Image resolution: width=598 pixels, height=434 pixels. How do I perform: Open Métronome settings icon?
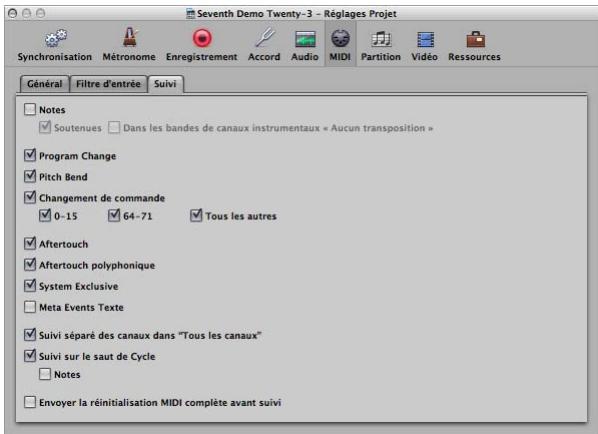point(130,37)
